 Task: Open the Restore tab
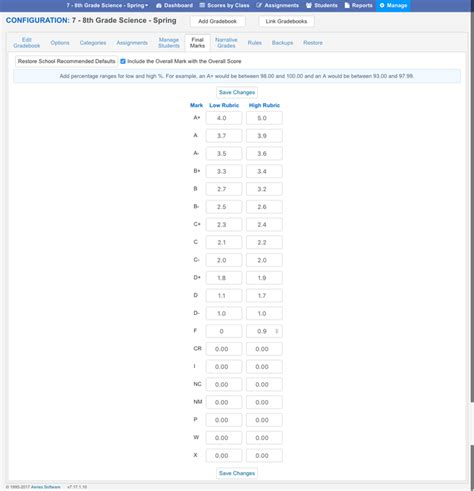313,43
